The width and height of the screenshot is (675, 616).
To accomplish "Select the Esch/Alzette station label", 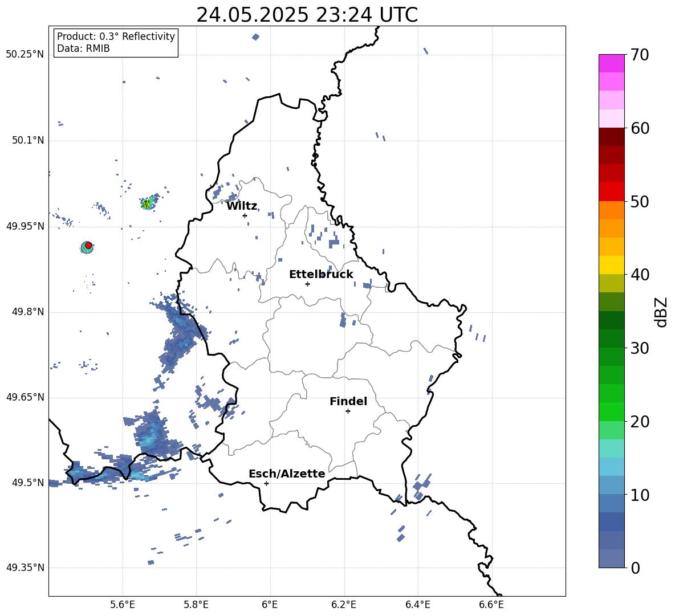I will point(287,474).
